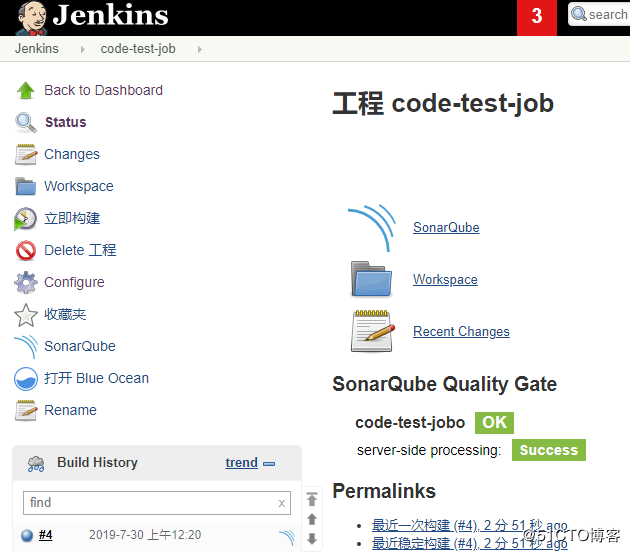Click the Jenkins butler logo icon
The image size is (630, 552).
31,18
